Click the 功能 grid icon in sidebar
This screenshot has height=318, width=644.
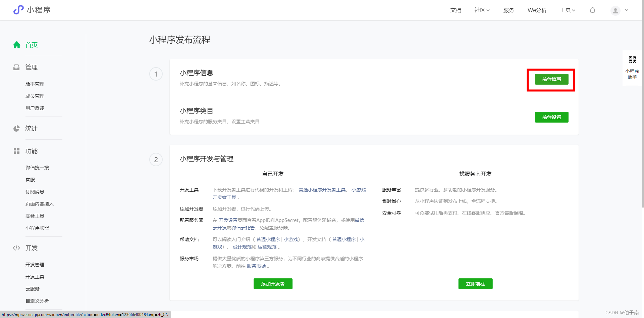click(x=17, y=151)
